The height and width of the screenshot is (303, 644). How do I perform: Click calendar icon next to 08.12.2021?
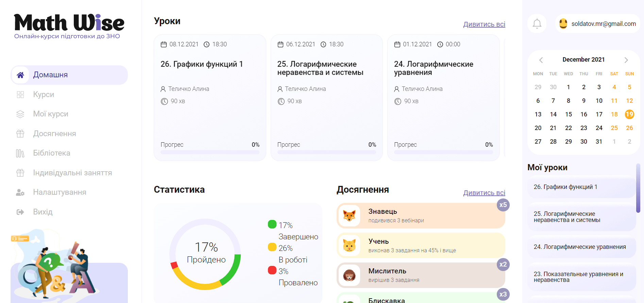(164, 44)
